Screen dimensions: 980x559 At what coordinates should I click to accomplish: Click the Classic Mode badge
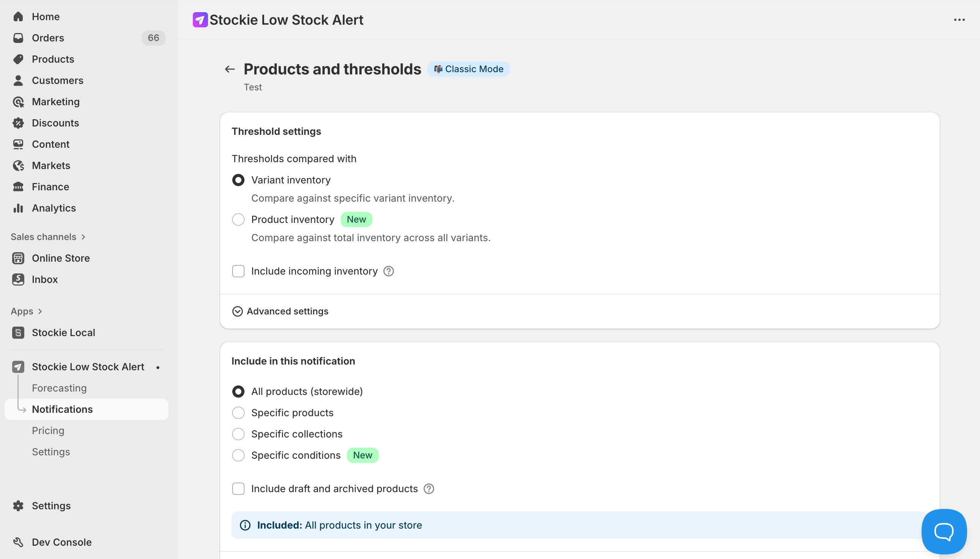pyautogui.click(x=468, y=69)
